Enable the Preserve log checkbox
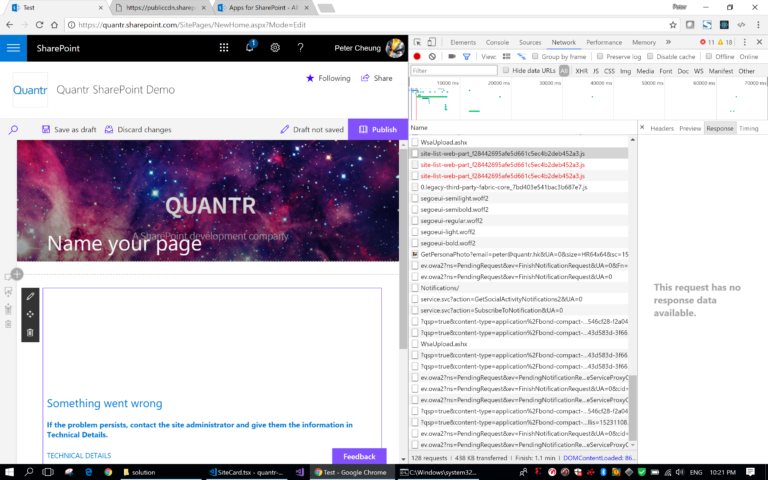This screenshot has width=768, height=480. (x=600, y=56)
